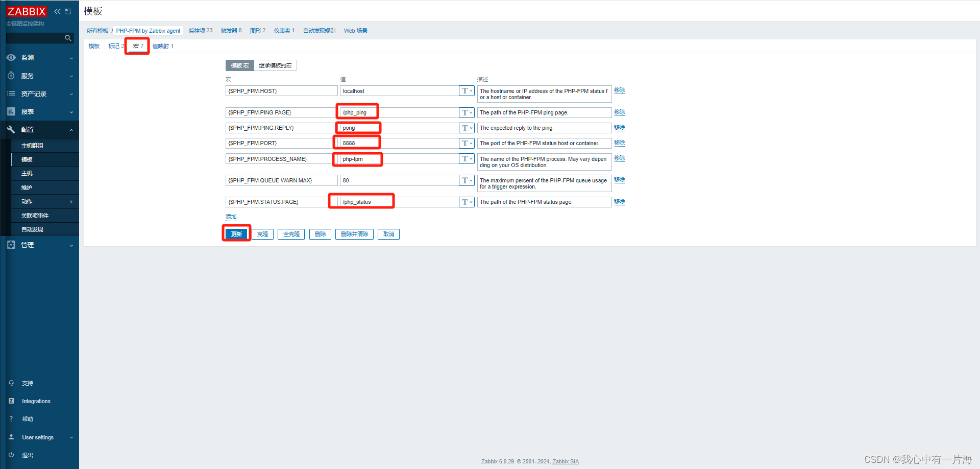Image resolution: width=980 pixels, height=469 pixels.
Task: Click the 退出 power icon
Action: tap(11, 455)
